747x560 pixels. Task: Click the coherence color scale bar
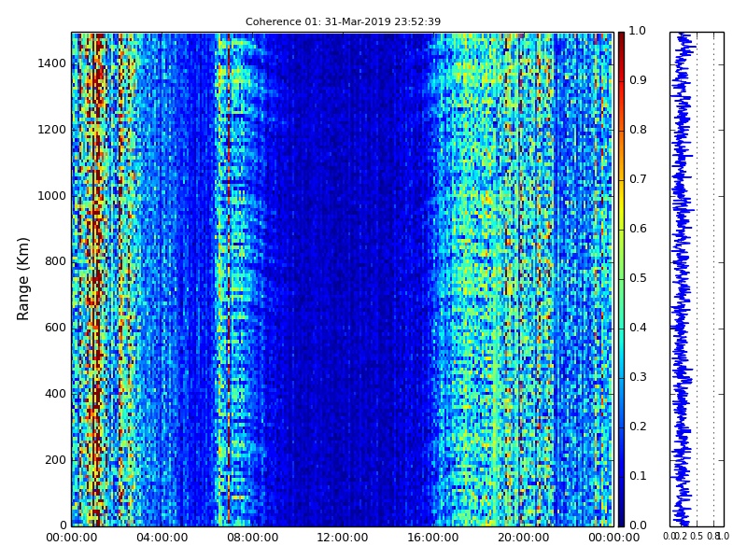click(621, 279)
